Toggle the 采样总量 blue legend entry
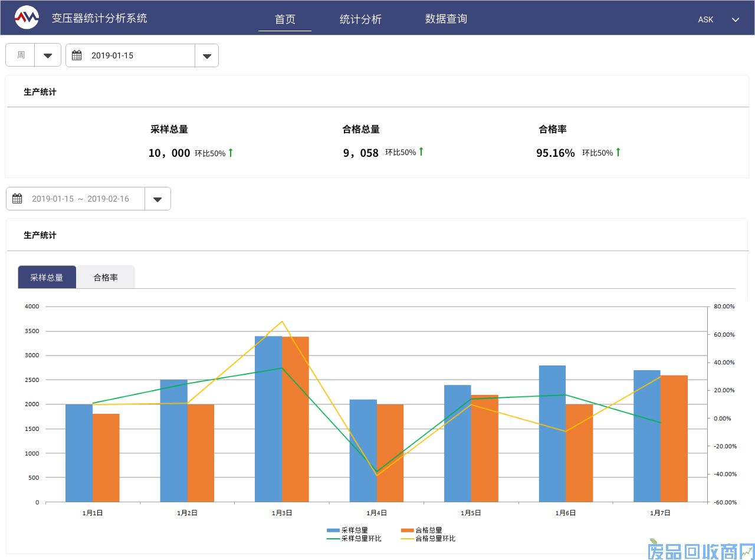The width and height of the screenshot is (755, 560). coord(347,530)
